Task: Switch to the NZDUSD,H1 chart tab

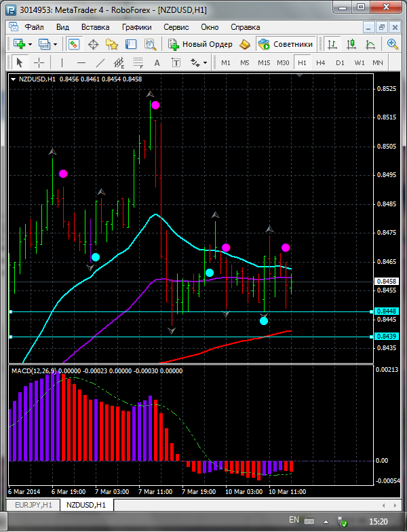Action: 86,505
